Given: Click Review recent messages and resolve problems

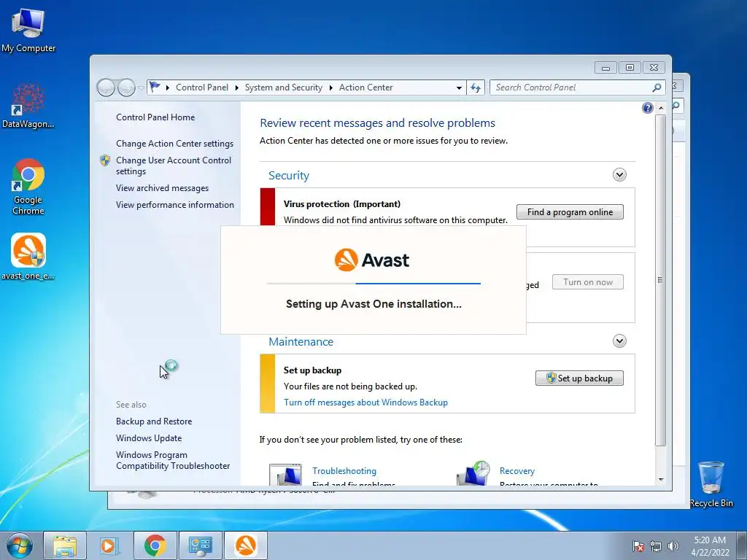Looking at the screenshot, I should [377, 122].
